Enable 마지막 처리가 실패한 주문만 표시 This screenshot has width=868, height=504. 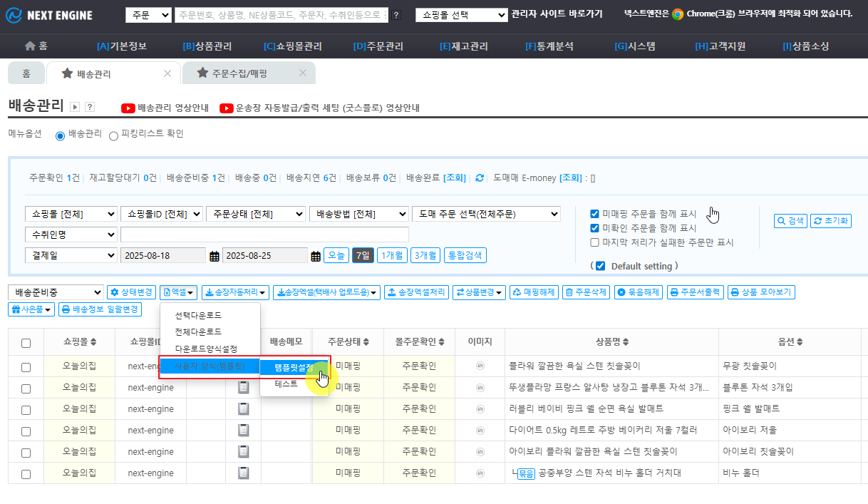click(594, 242)
